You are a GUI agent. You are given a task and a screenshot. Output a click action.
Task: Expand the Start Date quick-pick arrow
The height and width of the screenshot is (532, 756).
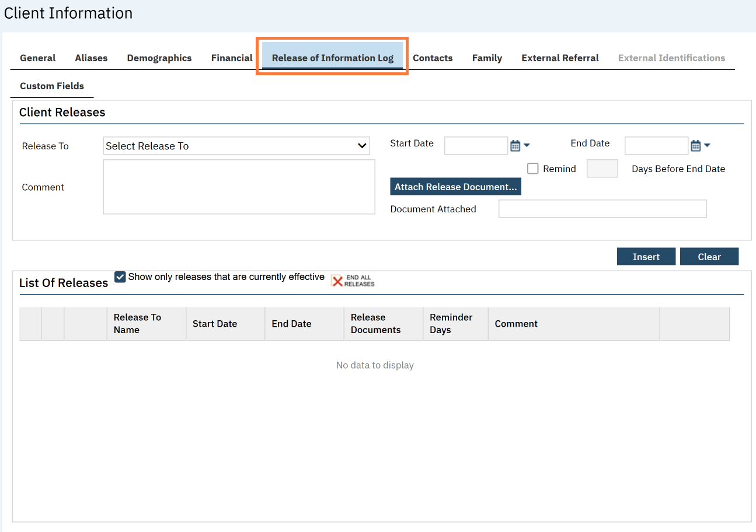click(x=527, y=145)
